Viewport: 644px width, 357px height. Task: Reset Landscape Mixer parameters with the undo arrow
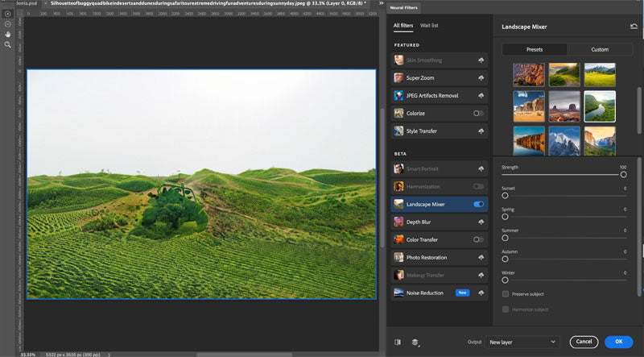[x=634, y=27]
